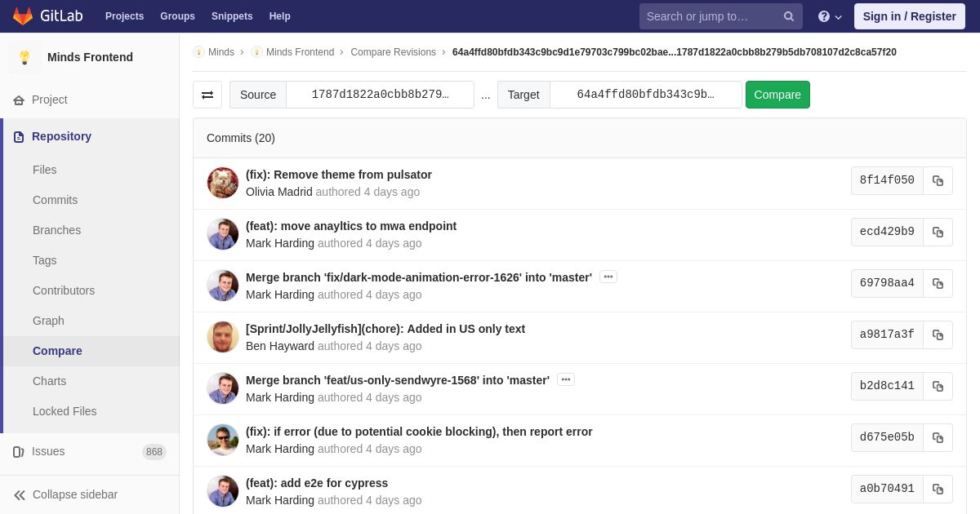Click the collapse sidebar double-chevron icon
The width and height of the screenshot is (980, 514).
[20, 495]
